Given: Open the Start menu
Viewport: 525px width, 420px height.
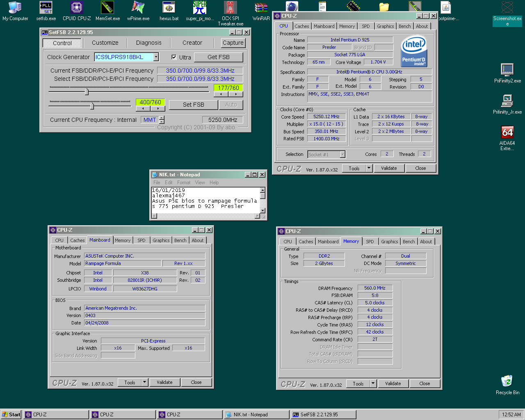Looking at the screenshot, I should 11,415.
